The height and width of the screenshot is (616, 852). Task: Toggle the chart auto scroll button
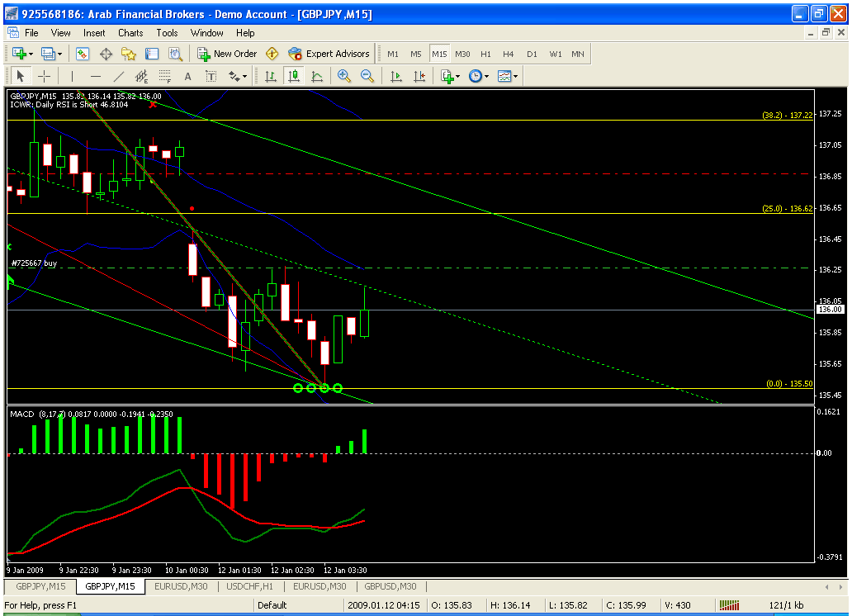click(x=396, y=76)
